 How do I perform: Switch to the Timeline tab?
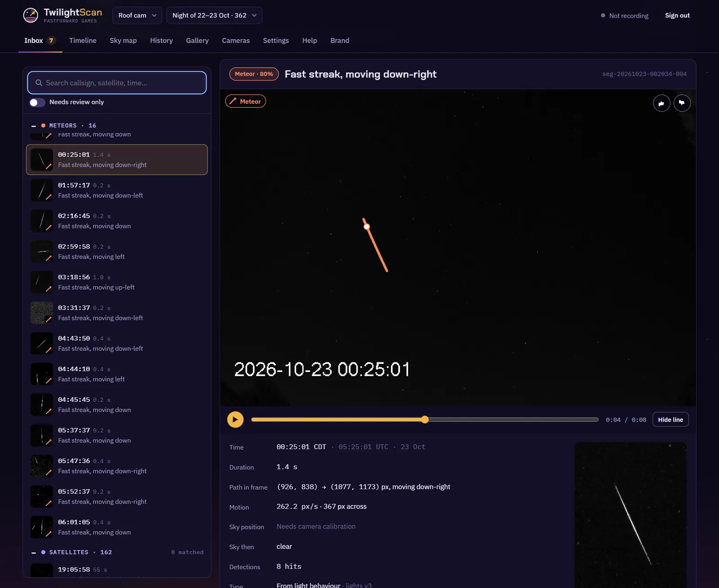coord(83,40)
